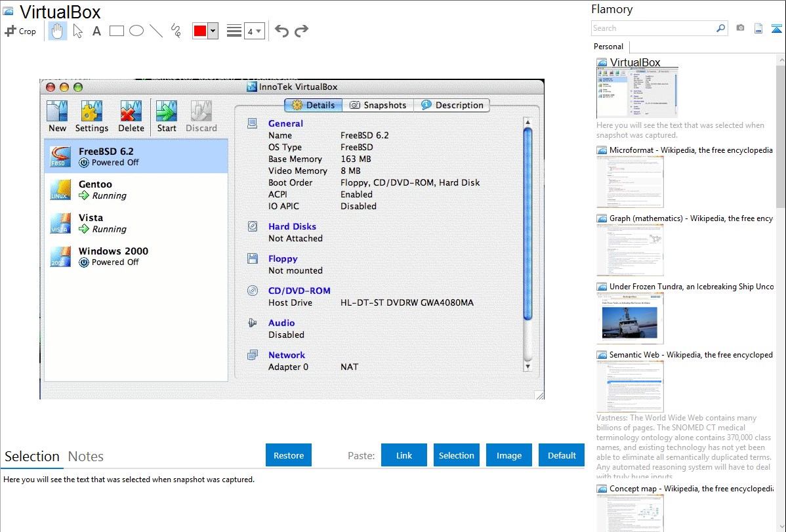Undo the last annotation
Screen dimensions: 786x532
point(281,31)
